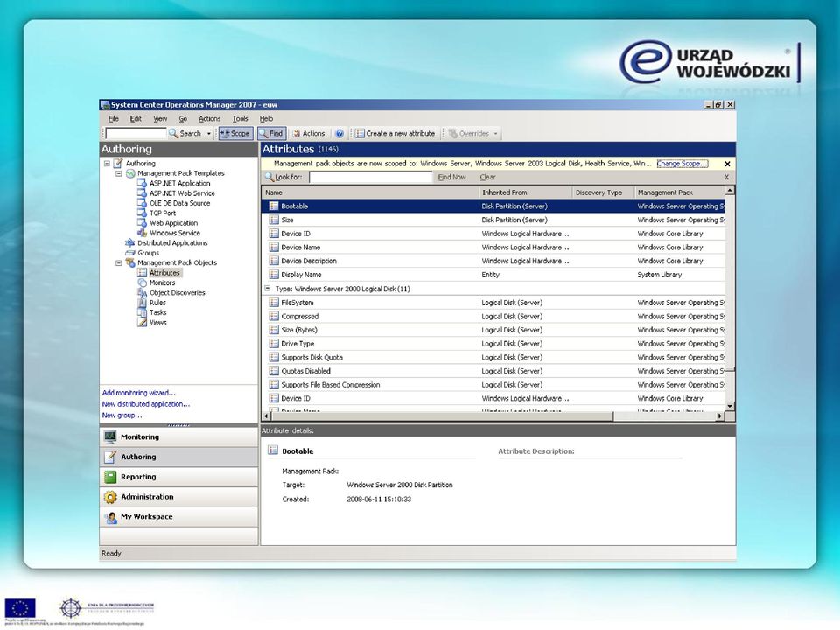The height and width of the screenshot is (630, 840).
Task: Click the blue Help icon in toolbar
Action: 339,133
